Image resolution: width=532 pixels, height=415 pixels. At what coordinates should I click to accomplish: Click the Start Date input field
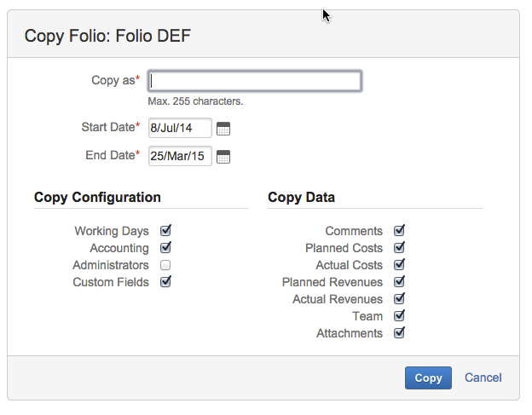pos(179,129)
